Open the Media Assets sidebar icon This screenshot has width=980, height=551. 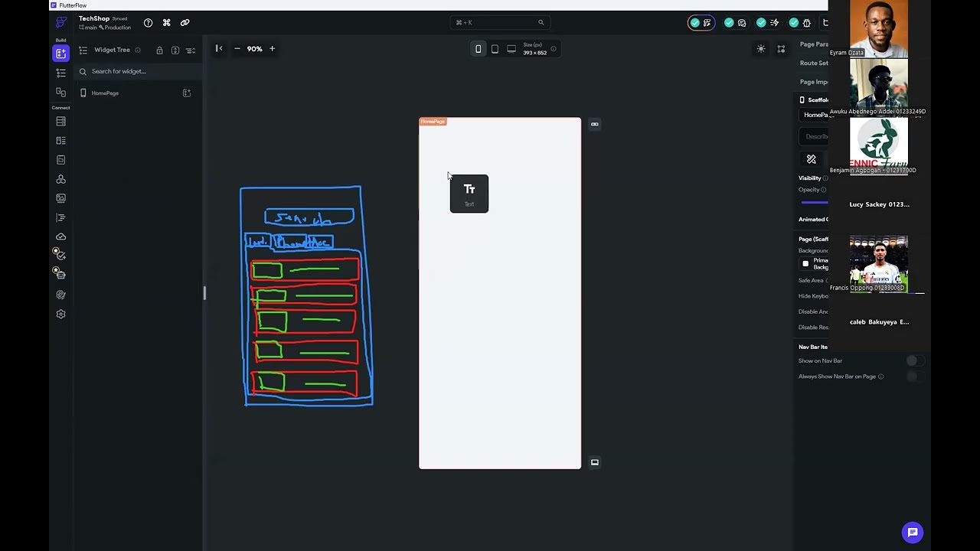(x=60, y=198)
